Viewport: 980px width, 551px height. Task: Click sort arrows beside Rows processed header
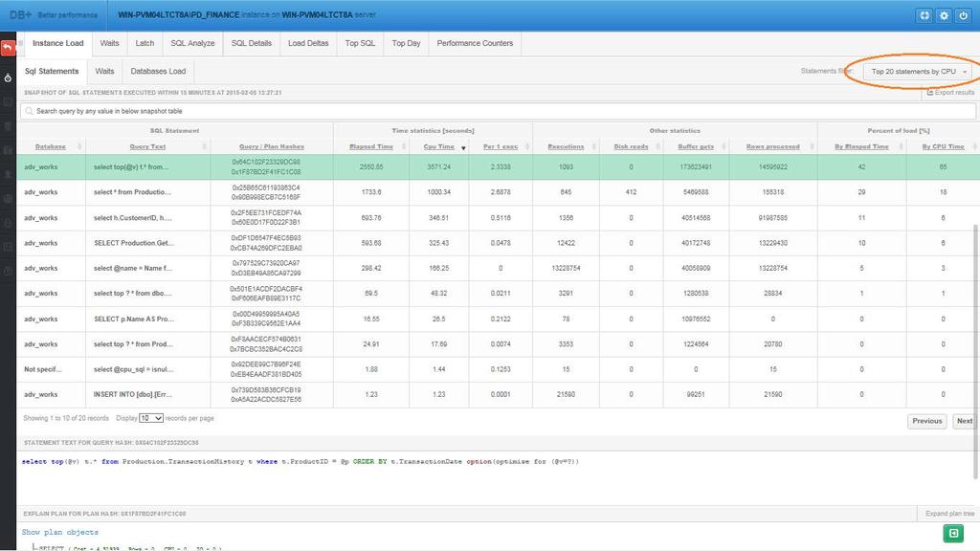[812, 146]
